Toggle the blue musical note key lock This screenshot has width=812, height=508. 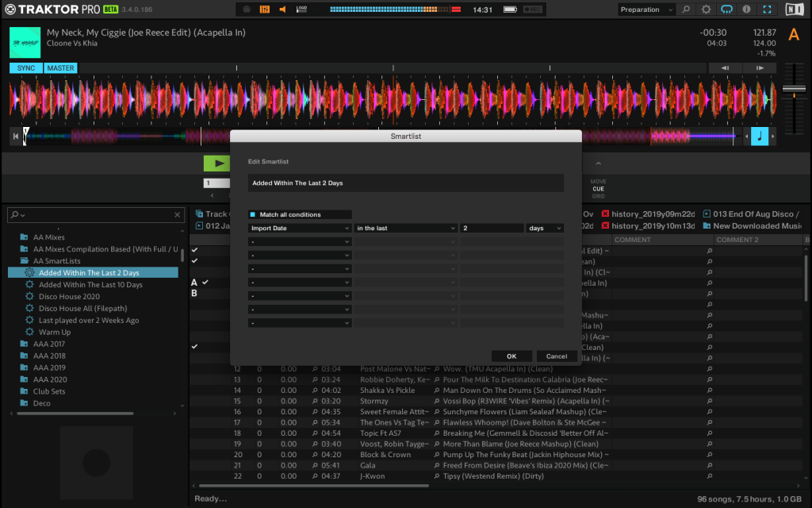760,137
